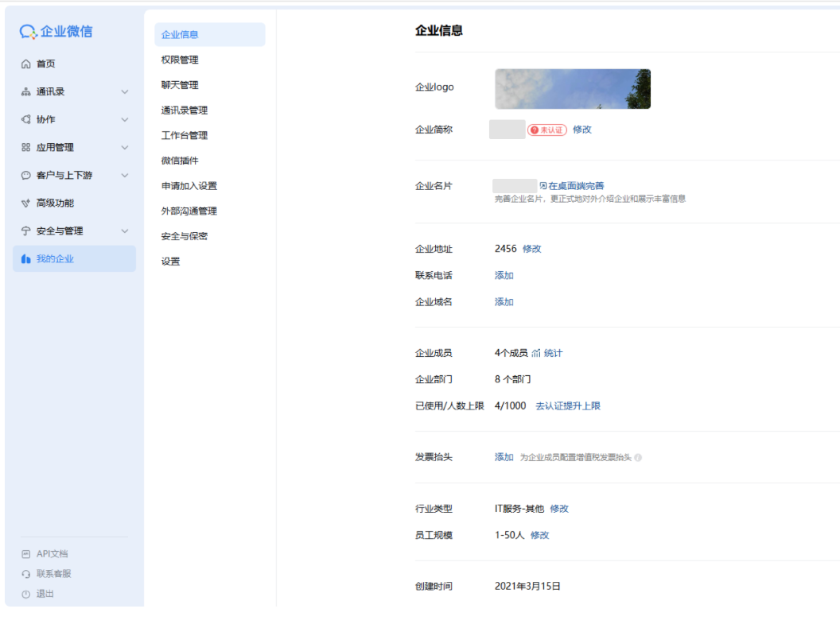The height and width of the screenshot is (628, 840).
Task: Click the external-link icon before 在桌面端完善
Action: click(x=542, y=186)
